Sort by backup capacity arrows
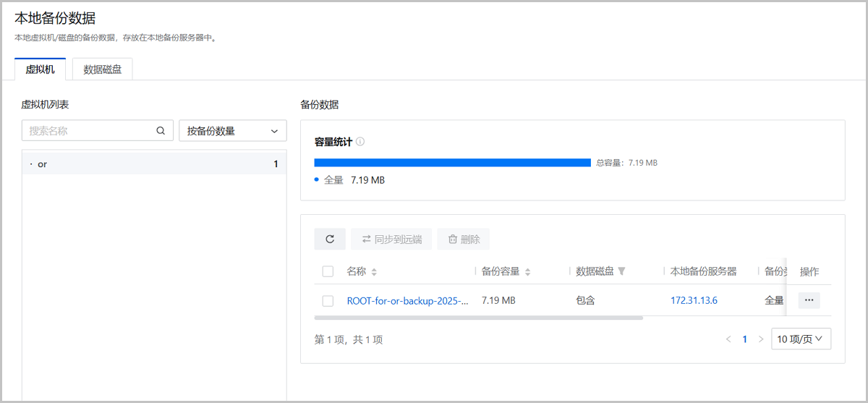The width and height of the screenshot is (868, 403). tap(527, 272)
